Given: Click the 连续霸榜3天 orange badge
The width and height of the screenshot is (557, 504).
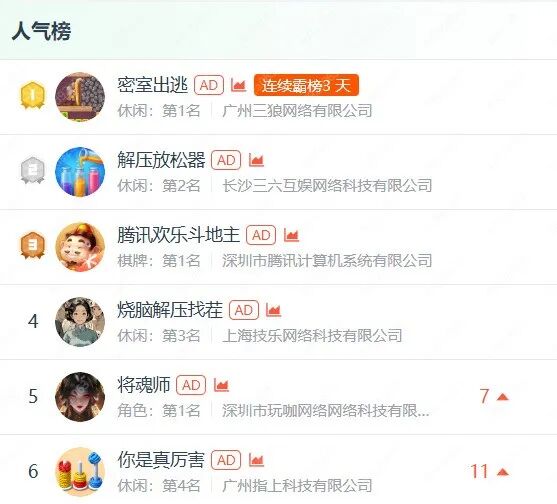Looking at the screenshot, I should coord(306,85).
